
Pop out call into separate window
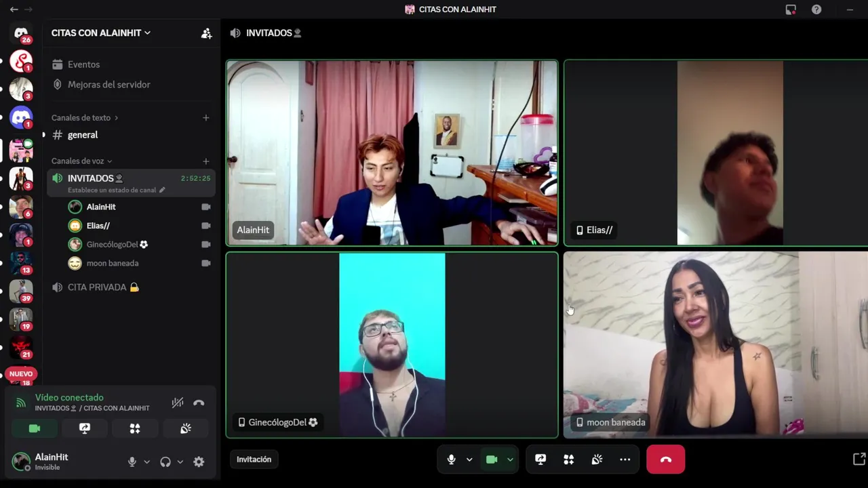[859, 460]
